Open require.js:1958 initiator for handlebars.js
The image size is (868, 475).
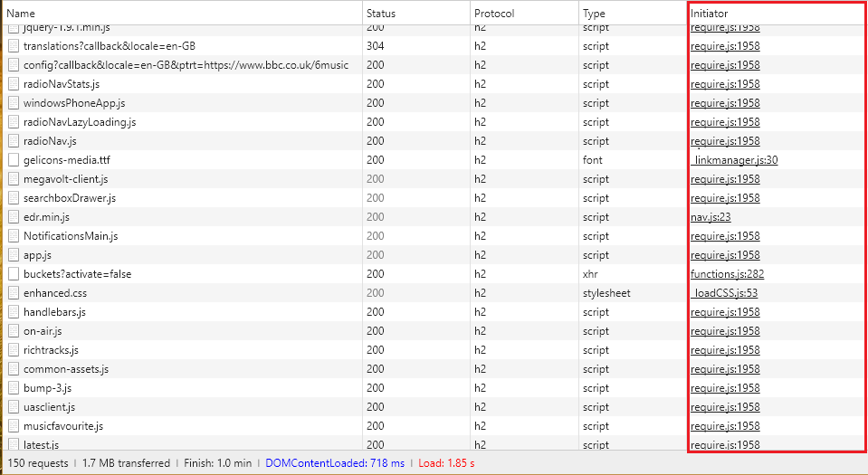725,312
